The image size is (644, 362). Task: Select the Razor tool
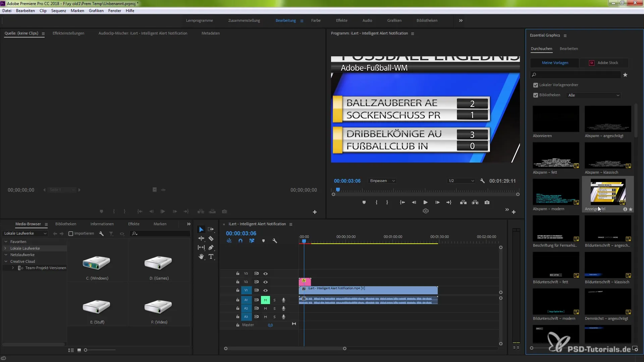coord(211,238)
